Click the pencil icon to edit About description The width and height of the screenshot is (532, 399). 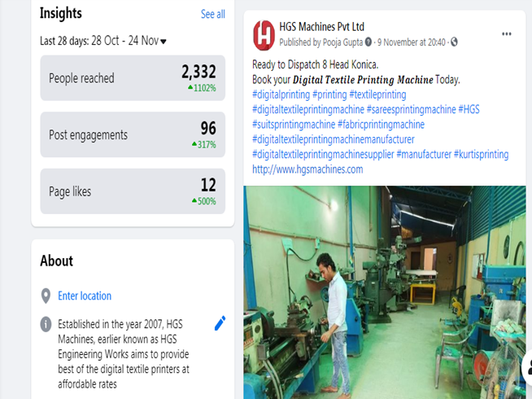click(x=220, y=323)
